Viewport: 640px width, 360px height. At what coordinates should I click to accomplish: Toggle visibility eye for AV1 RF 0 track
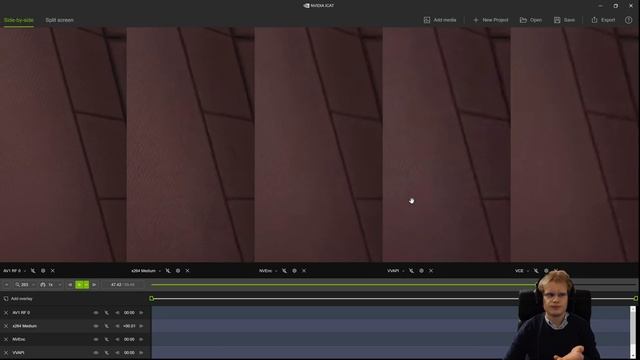(x=96, y=313)
